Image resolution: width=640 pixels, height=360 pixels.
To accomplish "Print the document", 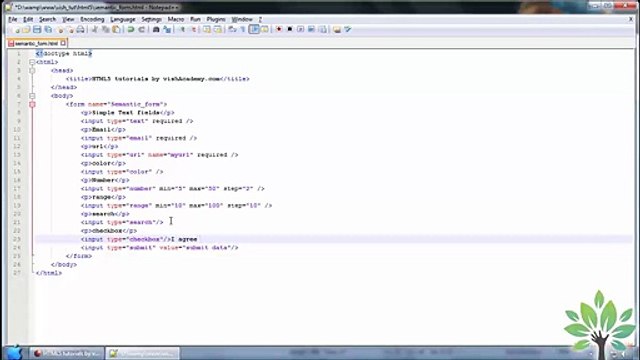I will tap(80, 29).
